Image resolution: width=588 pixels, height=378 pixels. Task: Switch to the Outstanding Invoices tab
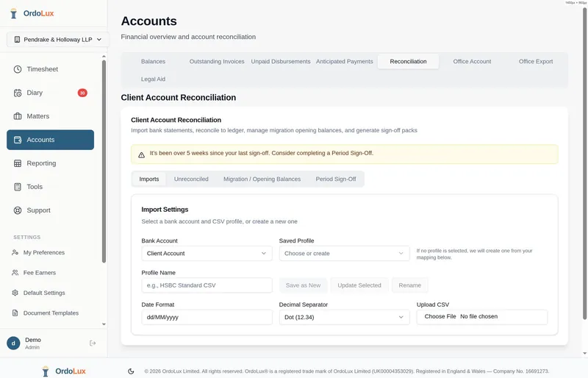(217, 62)
